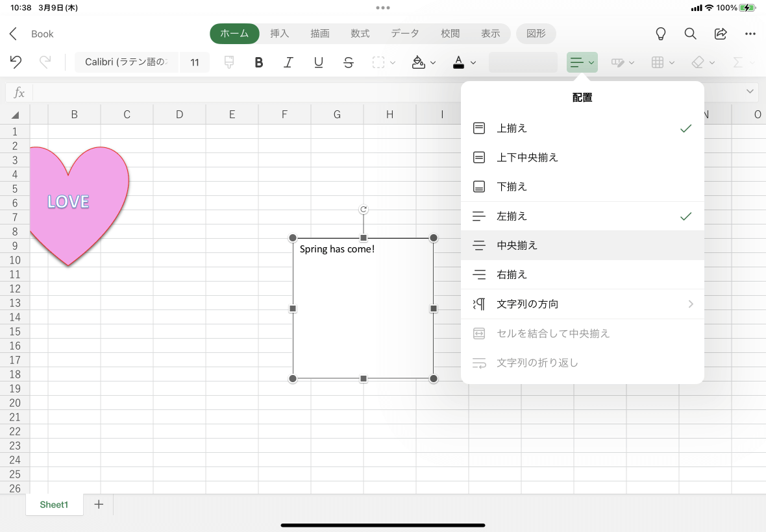This screenshot has width=766, height=532.
Task: Open the three-dot more options menu
Action: click(x=750, y=34)
